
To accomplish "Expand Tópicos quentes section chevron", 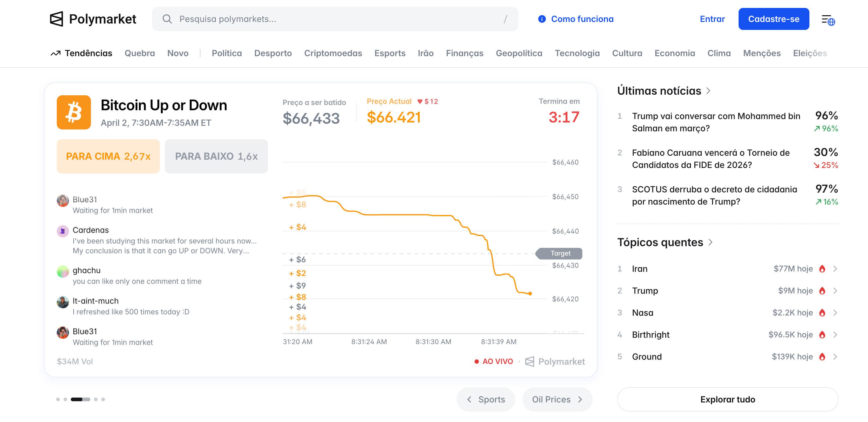I will [x=710, y=242].
